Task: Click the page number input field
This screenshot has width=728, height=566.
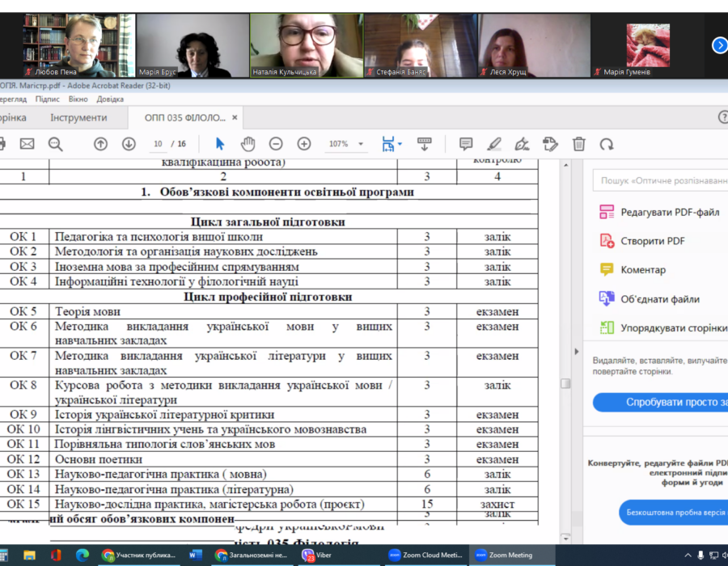Action: click(159, 144)
